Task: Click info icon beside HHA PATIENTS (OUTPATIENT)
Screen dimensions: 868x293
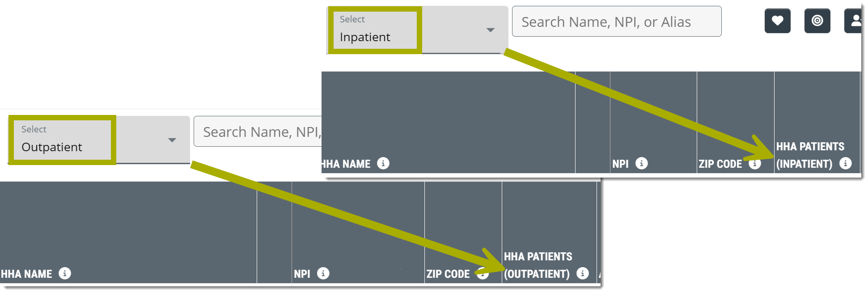Action: point(582,273)
